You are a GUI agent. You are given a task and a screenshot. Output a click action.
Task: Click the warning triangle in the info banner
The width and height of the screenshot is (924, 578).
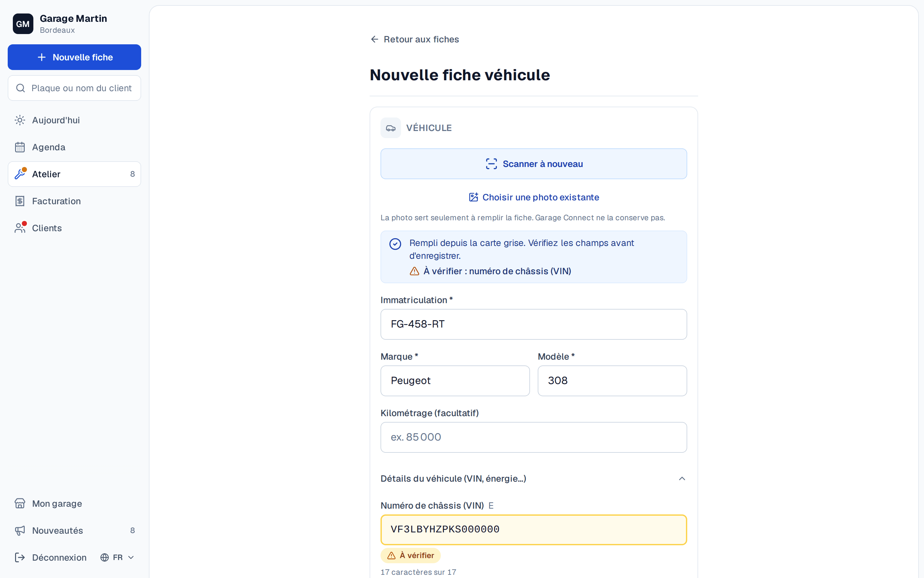pos(414,271)
